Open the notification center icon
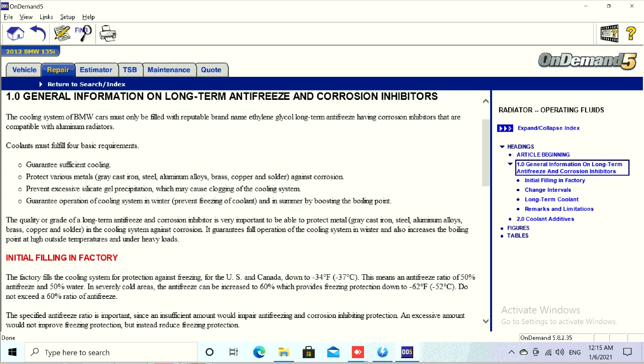 click(628, 352)
